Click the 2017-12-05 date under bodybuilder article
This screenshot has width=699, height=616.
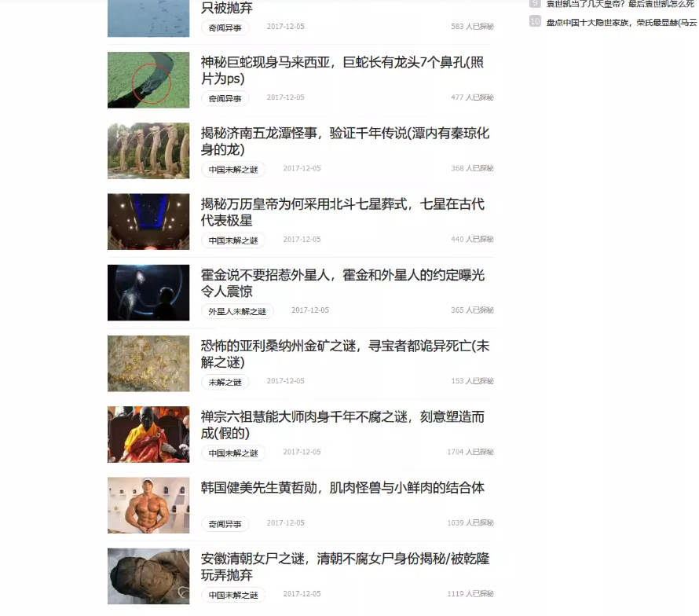(x=286, y=522)
